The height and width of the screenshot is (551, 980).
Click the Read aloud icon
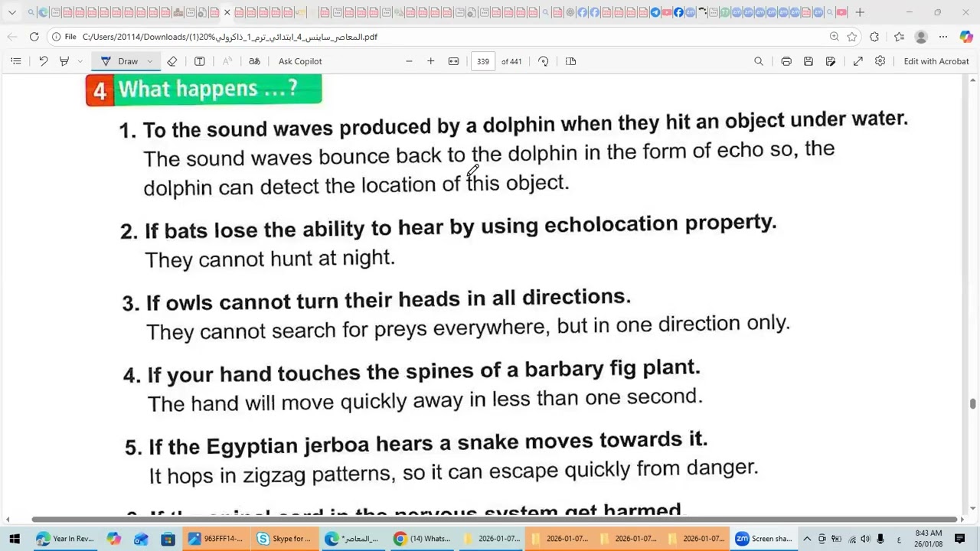[x=227, y=61]
